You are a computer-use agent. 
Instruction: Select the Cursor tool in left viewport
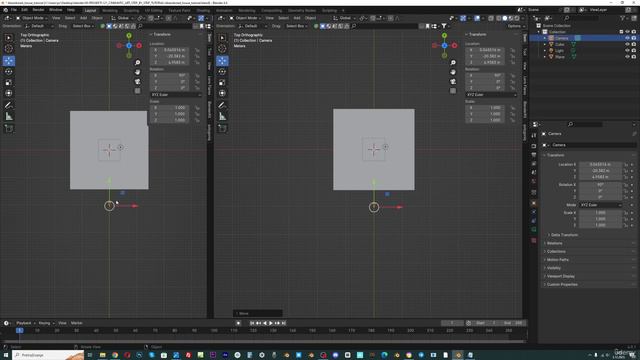9,49
